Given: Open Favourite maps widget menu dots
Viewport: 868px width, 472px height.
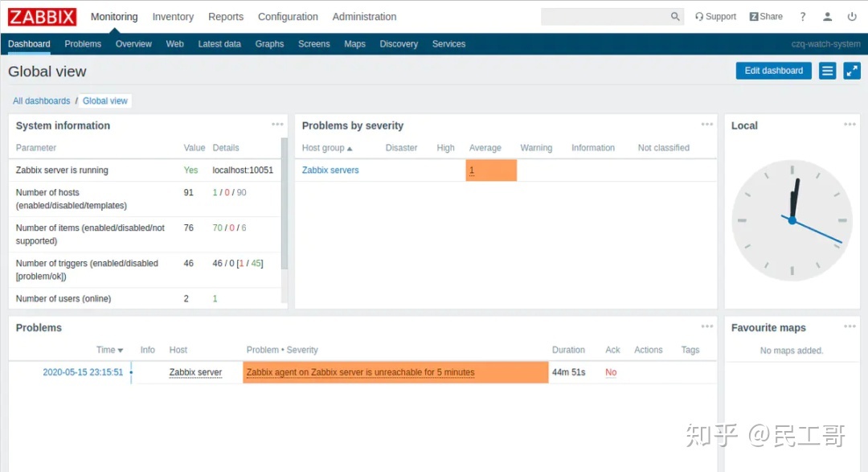Looking at the screenshot, I should (x=850, y=326).
